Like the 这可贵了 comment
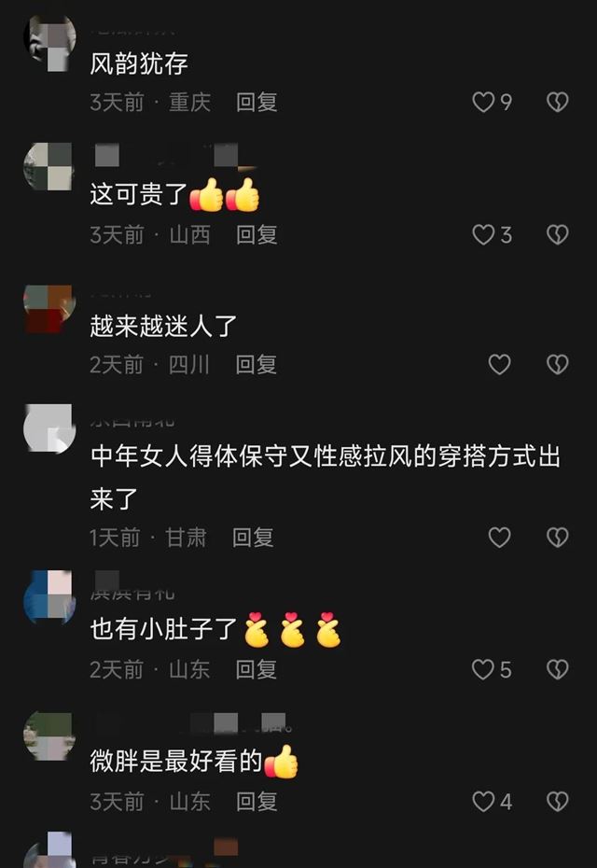 coord(483,234)
